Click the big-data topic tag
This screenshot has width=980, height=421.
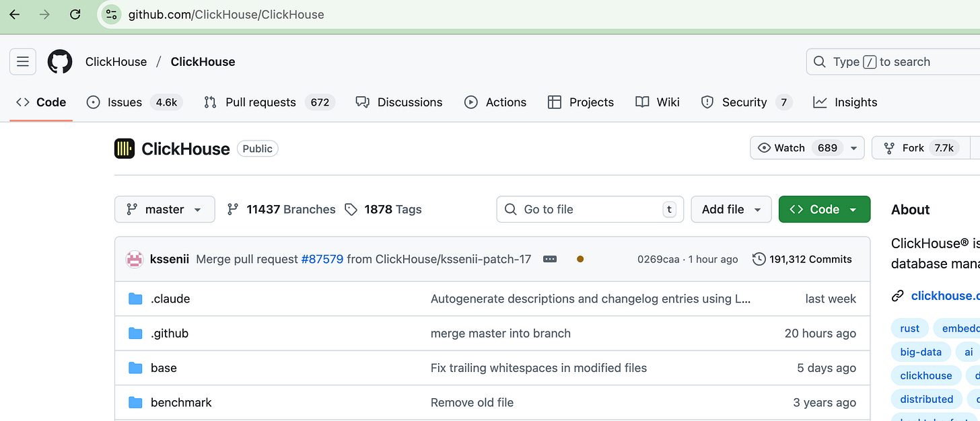coord(921,352)
